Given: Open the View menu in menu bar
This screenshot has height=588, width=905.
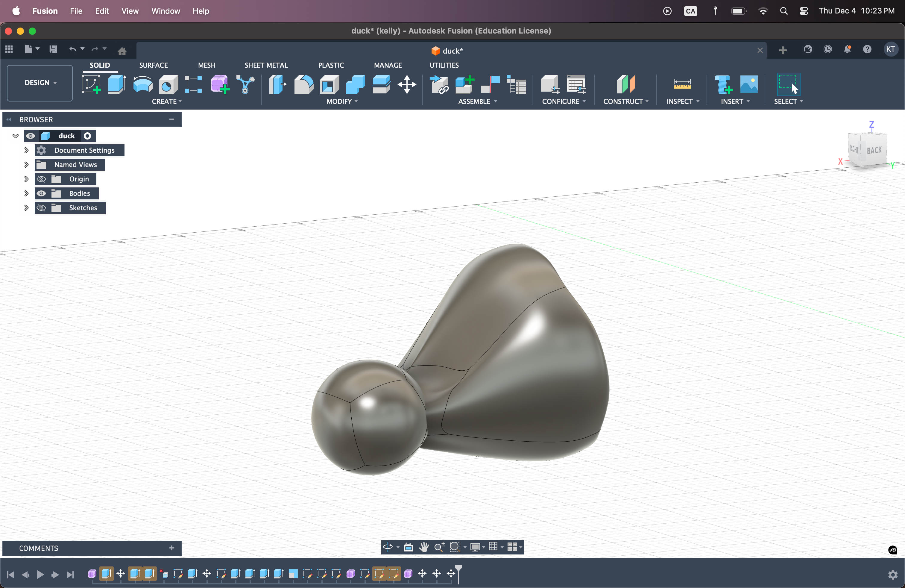Looking at the screenshot, I should [x=130, y=11].
